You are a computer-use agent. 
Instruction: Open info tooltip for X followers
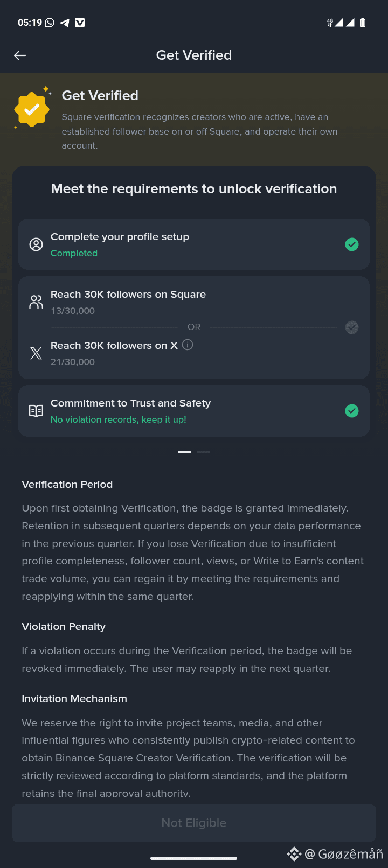click(x=188, y=345)
